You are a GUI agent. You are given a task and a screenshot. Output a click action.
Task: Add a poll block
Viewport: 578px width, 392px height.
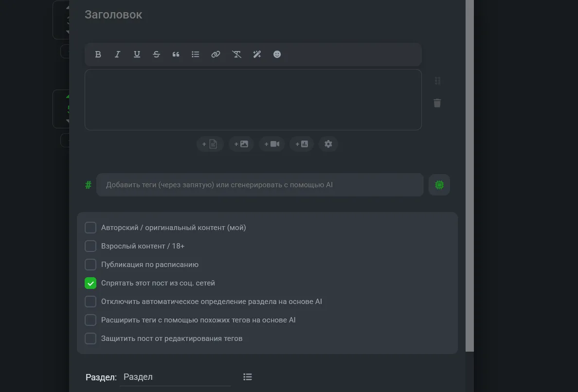[302, 144]
